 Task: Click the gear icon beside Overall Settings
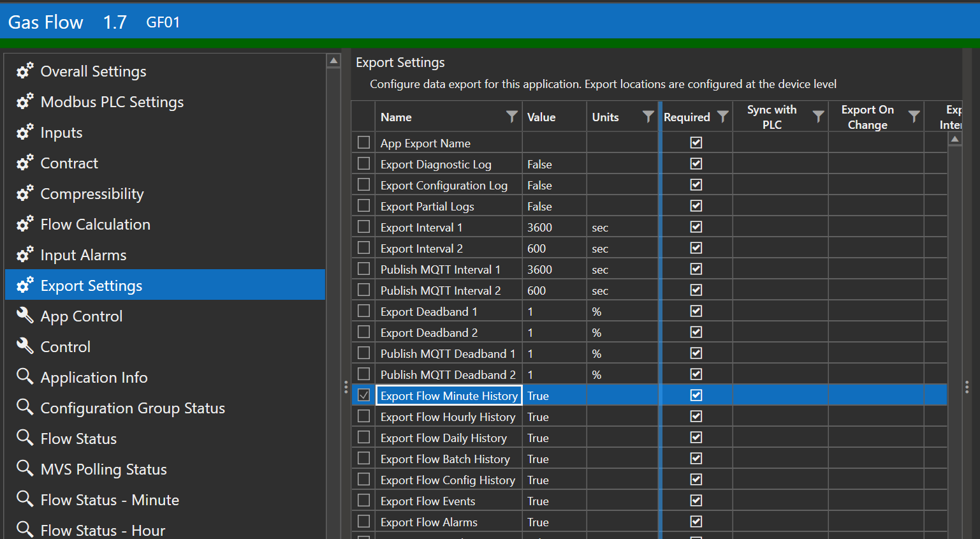pyautogui.click(x=25, y=71)
